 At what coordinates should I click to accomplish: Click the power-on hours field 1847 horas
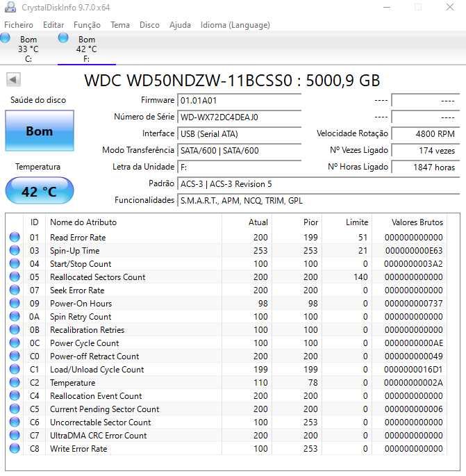click(x=426, y=167)
